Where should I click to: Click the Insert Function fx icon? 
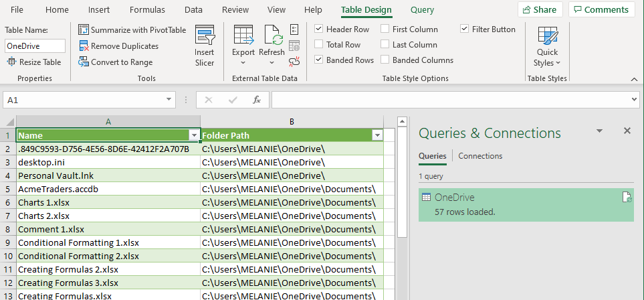[x=256, y=100]
